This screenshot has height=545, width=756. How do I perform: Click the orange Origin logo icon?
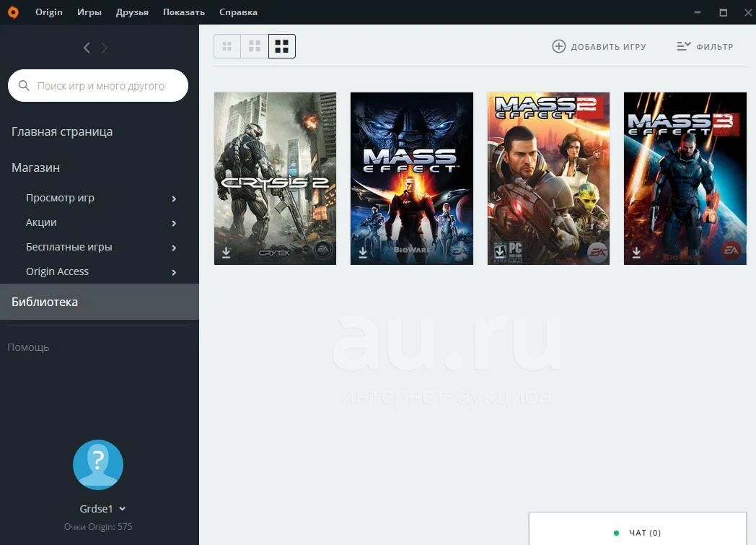coord(14,12)
